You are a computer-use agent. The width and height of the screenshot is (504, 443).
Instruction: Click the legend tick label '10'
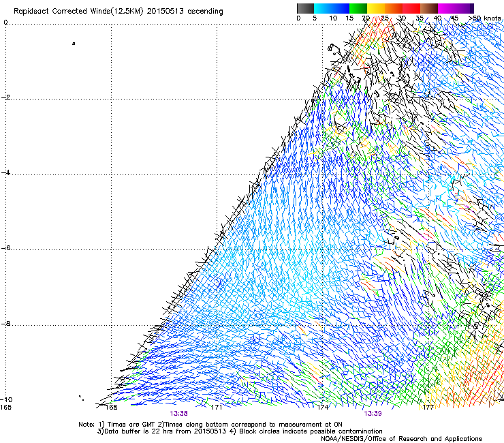pos(333,18)
